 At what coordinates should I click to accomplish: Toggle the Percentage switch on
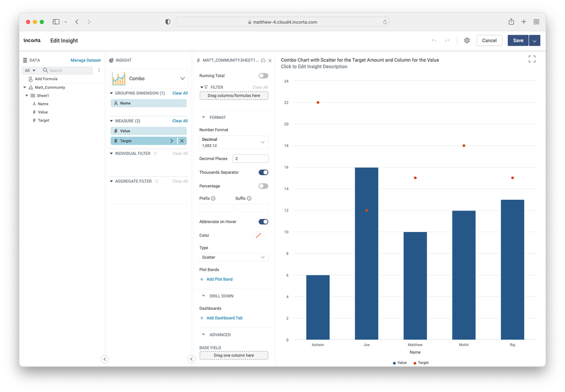263,186
